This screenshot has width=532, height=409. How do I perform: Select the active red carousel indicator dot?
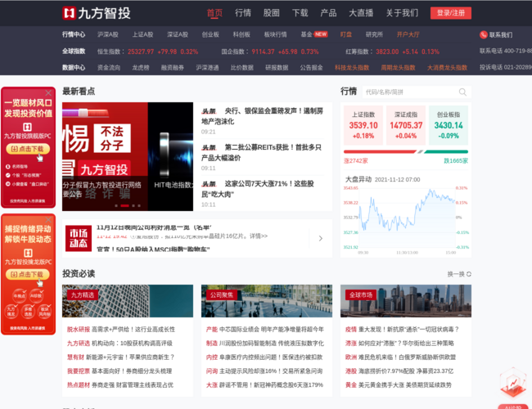pos(124,205)
